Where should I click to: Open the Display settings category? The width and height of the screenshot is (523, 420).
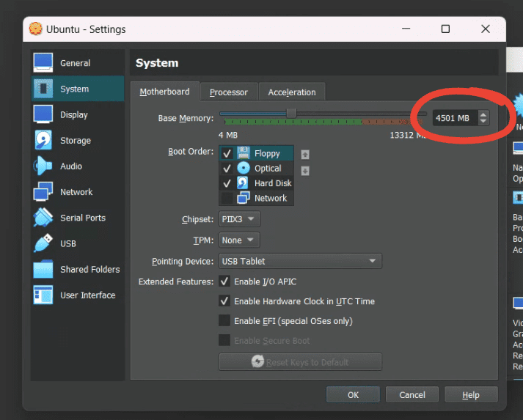click(x=78, y=114)
